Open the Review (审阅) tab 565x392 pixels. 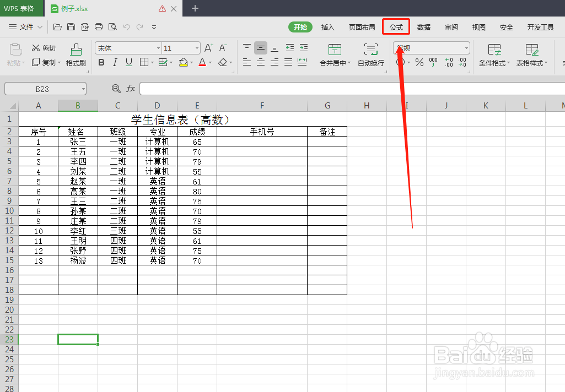click(x=451, y=27)
